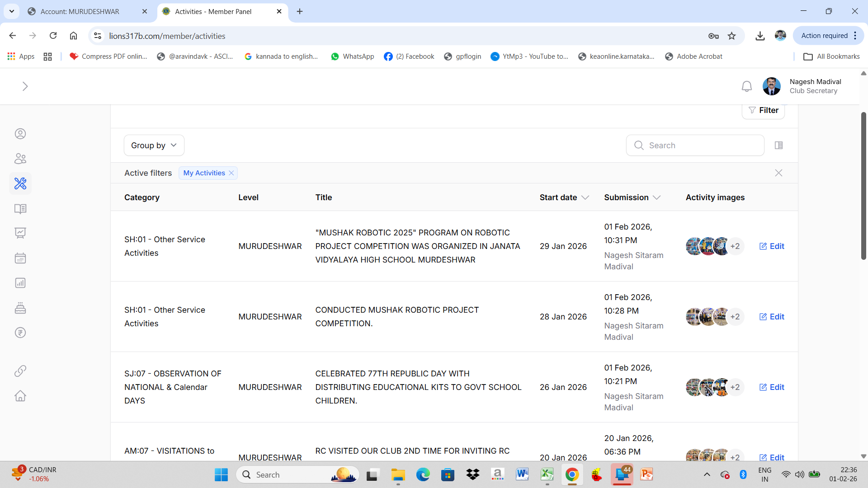Open the Group by dropdown
The width and height of the screenshot is (868, 488).
click(154, 145)
